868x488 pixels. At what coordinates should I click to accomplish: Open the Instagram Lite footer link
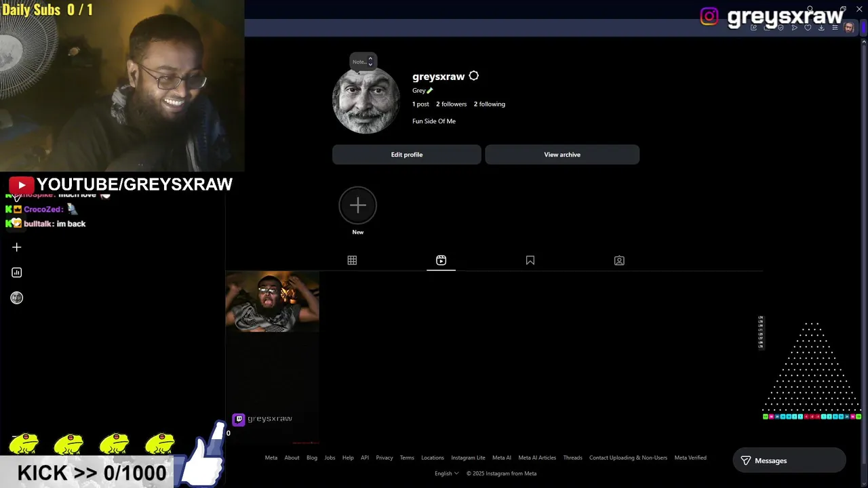coord(468,457)
